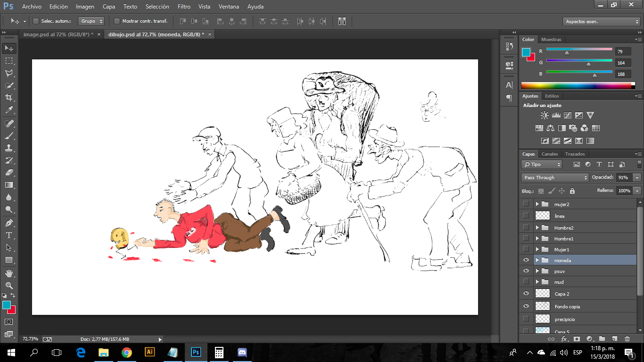The image size is (644, 362).
Task: Expand the moneda group arrow
Action: [537, 260]
